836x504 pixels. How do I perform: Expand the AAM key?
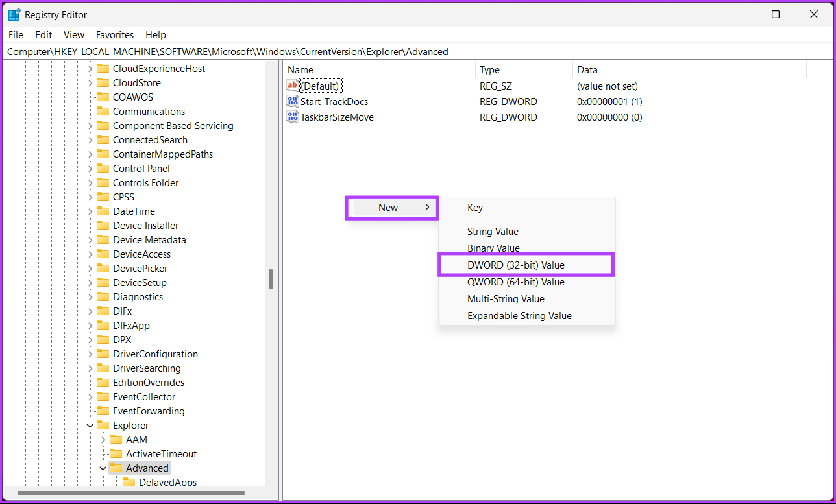click(103, 440)
